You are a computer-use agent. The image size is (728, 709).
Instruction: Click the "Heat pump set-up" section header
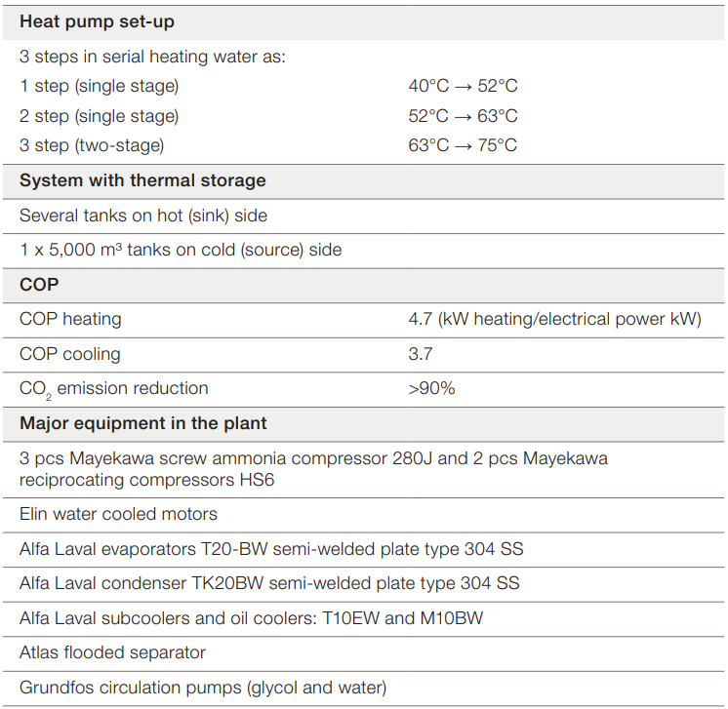98,21
